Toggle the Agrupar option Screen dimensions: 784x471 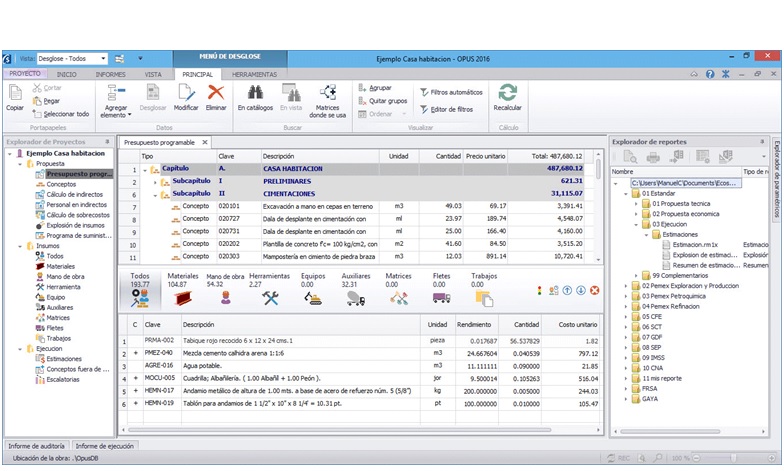(378, 88)
